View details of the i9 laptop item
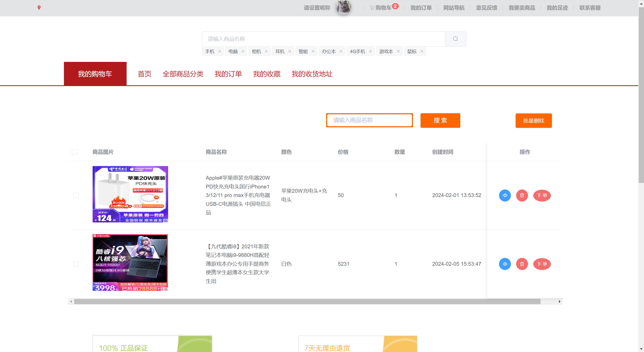This screenshot has width=644, height=352. tap(505, 264)
